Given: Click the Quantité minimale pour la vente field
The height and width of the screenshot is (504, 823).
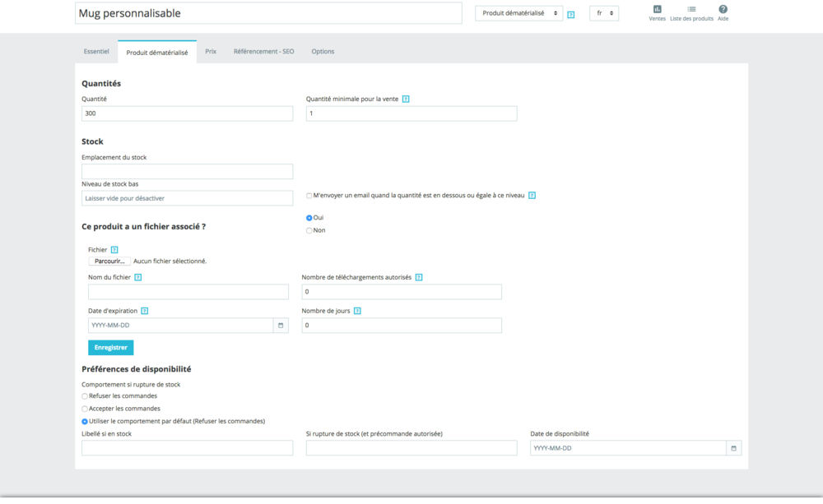Looking at the screenshot, I should [x=411, y=113].
